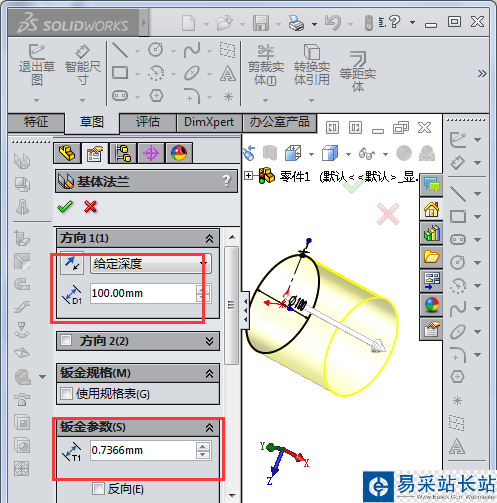Switch to the 特征 (Features) tab
The width and height of the screenshot is (497, 503).
point(36,122)
